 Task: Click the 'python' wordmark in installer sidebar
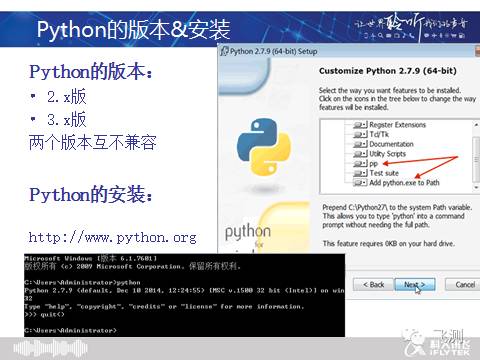click(248, 232)
